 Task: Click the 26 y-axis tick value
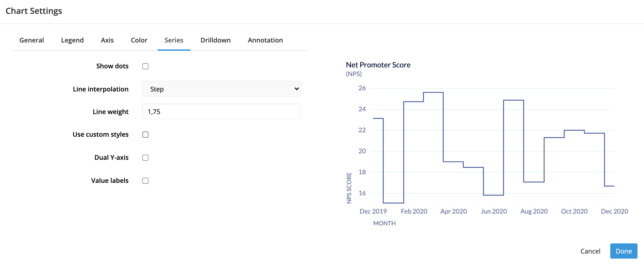tap(362, 88)
